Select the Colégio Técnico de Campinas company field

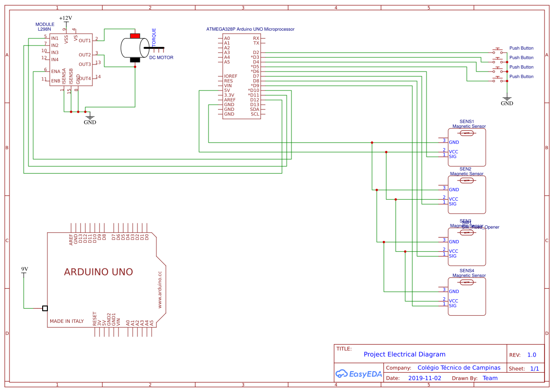(x=458, y=368)
